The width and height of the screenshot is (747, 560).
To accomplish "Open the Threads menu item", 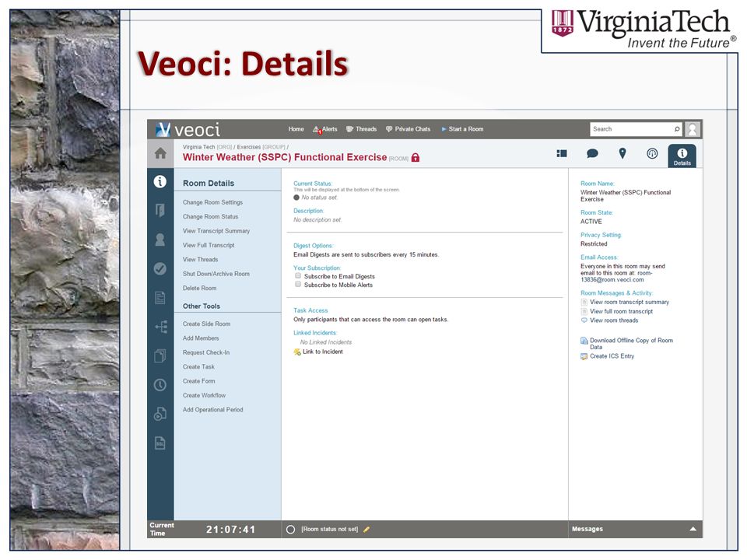I will click(x=362, y=129).
